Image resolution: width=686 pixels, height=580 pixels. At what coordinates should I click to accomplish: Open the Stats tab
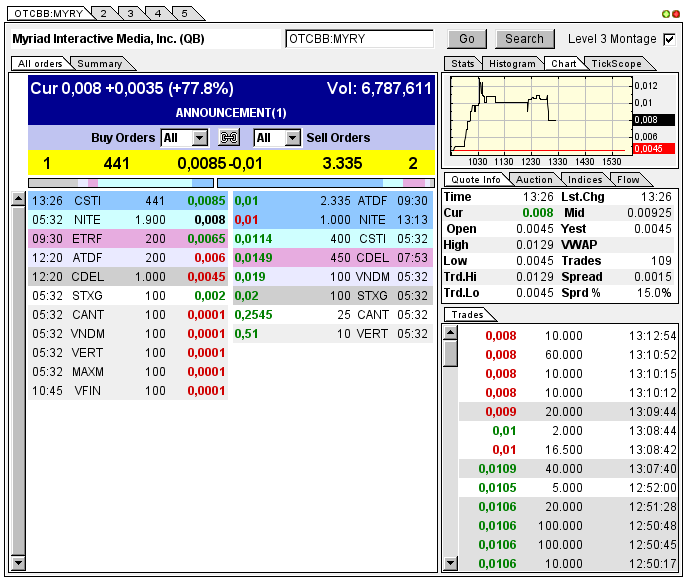462,63
